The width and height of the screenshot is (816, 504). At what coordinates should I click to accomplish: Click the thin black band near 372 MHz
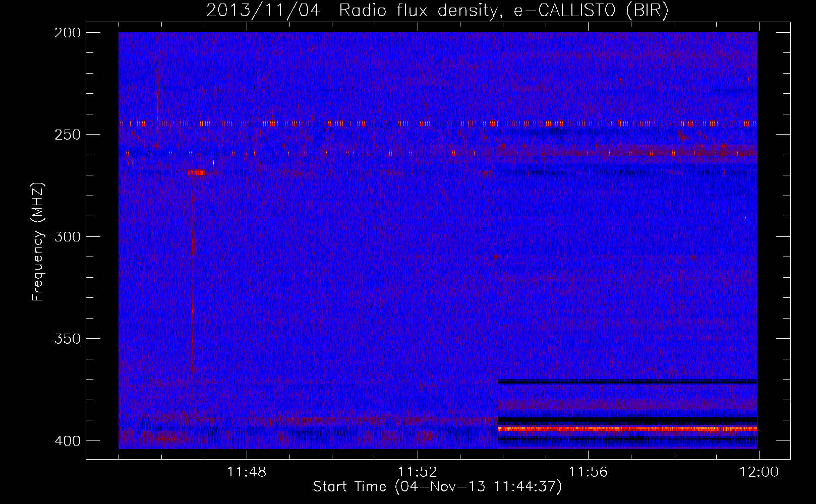click(627, 382)
